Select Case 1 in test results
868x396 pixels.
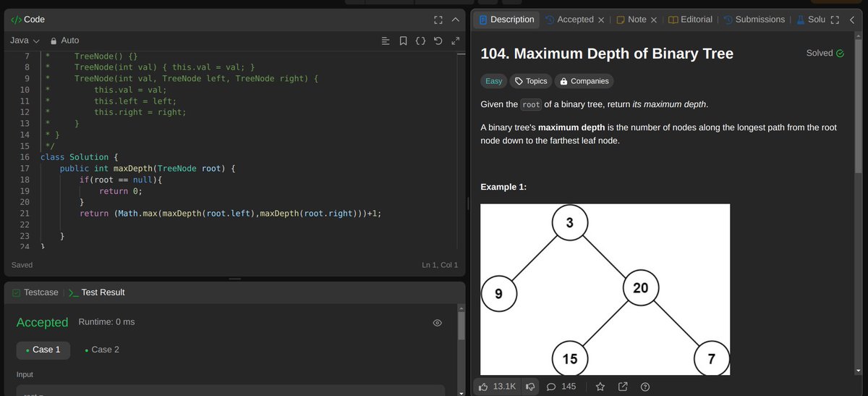(x=43, y=350)
